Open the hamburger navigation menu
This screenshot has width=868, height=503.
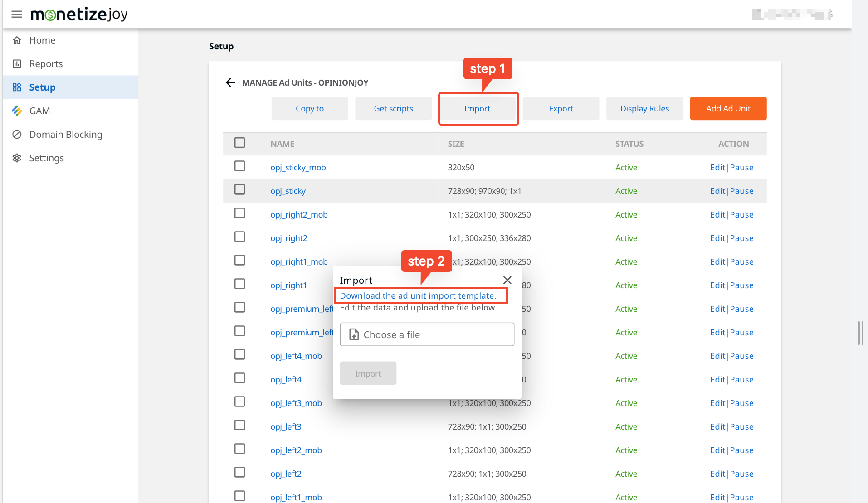tap(17, 15)
